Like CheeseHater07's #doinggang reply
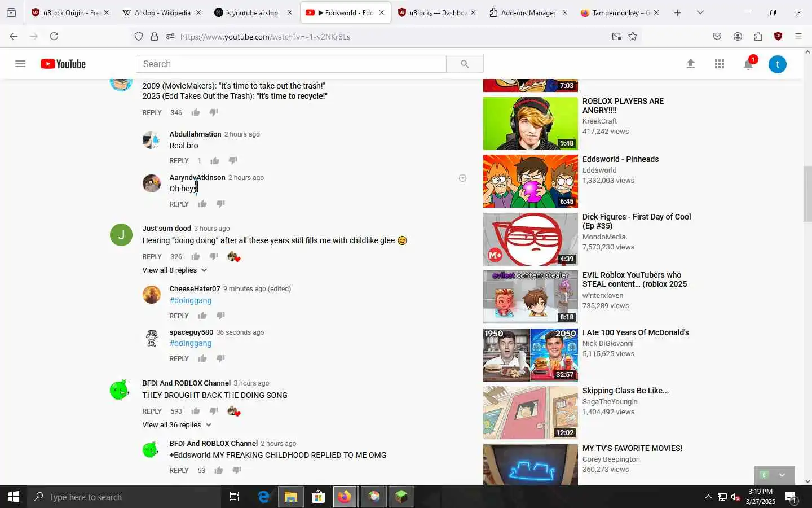The image size is (812, 508). pos(202,316)
